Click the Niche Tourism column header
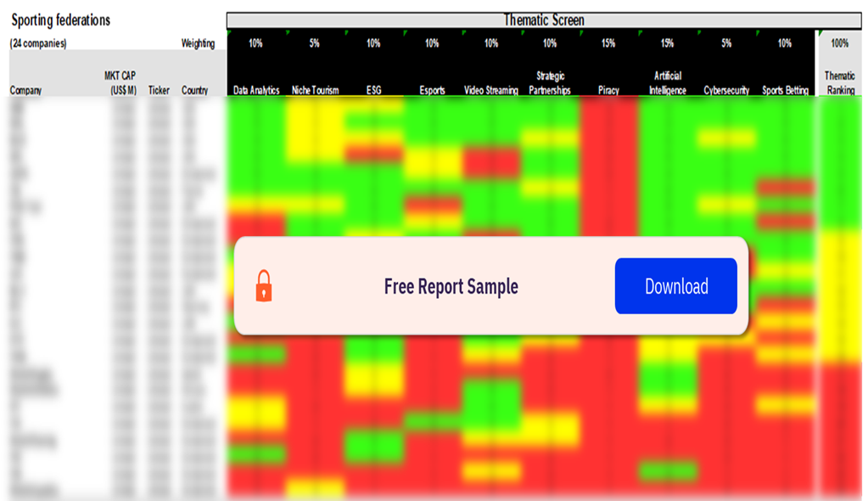This screenshot has width=868, height=501. coord(315,90)
